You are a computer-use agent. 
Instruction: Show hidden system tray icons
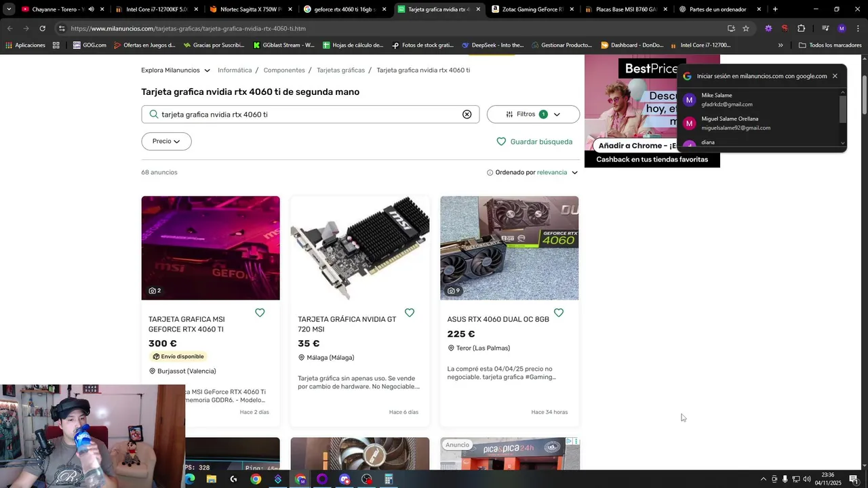[x=763, y=479]
